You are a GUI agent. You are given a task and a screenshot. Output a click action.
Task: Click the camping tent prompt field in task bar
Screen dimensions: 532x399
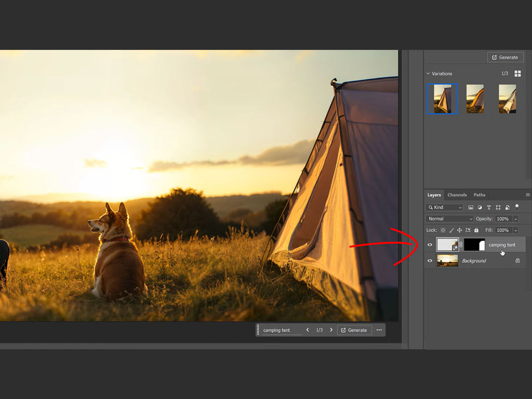[282, 330]
